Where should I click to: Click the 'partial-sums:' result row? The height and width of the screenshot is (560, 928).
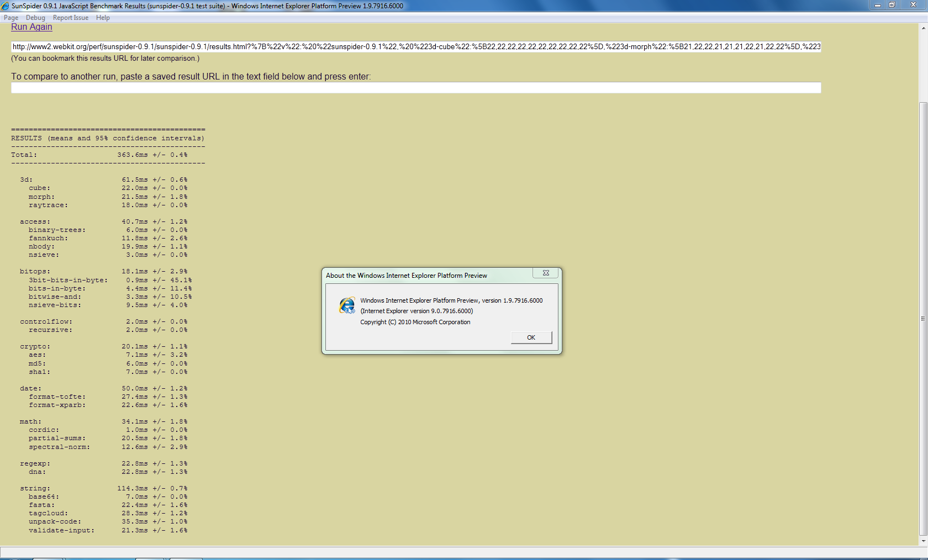point(108,439)
